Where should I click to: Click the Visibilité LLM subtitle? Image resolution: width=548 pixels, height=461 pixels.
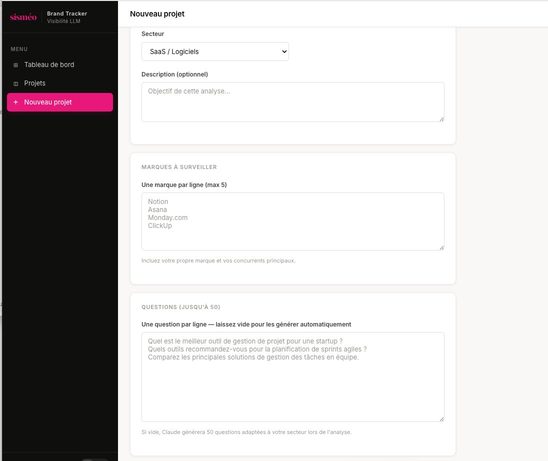(x=64, y=21)
